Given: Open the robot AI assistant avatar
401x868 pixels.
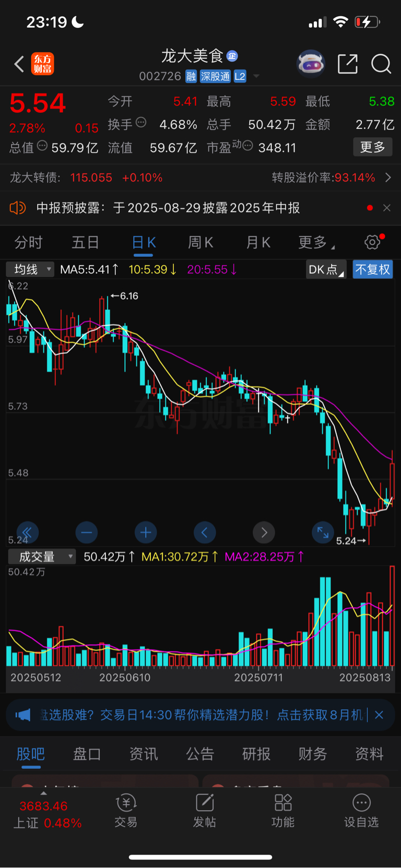Looking at the screenshot, I should pos(311,64).
